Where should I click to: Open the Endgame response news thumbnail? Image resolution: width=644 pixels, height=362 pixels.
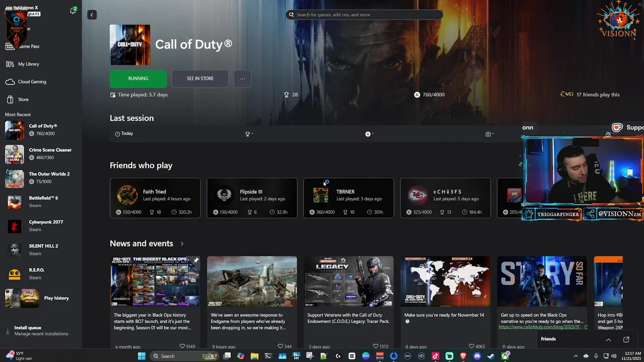pyautogui.click(x=252, y=281)
